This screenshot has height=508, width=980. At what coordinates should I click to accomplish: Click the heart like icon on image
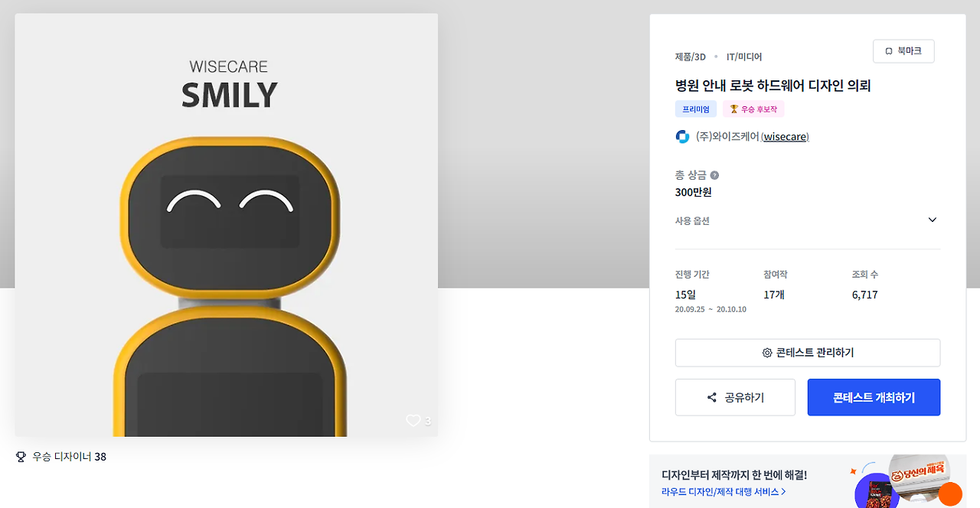(x=413, y=420)
